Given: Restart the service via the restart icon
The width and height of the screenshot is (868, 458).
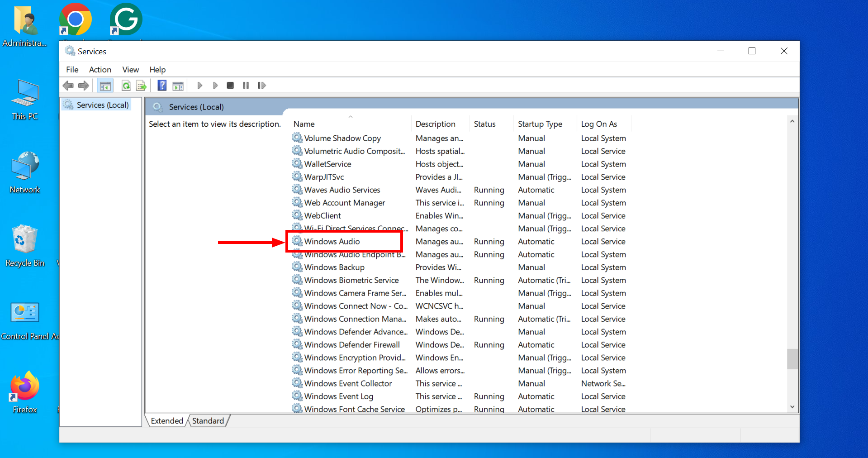Looking at the screenshot, I should coord(262,85).
